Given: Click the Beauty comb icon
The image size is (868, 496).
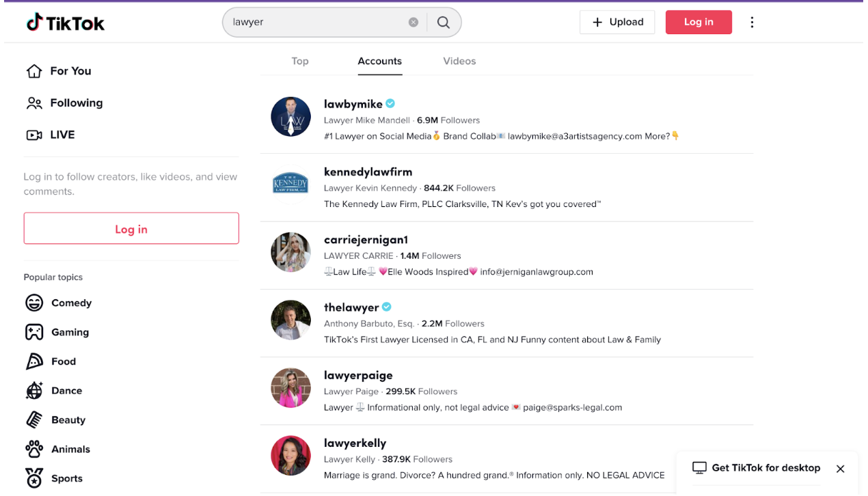Looking at the screenshot, I should click(34, 420).
